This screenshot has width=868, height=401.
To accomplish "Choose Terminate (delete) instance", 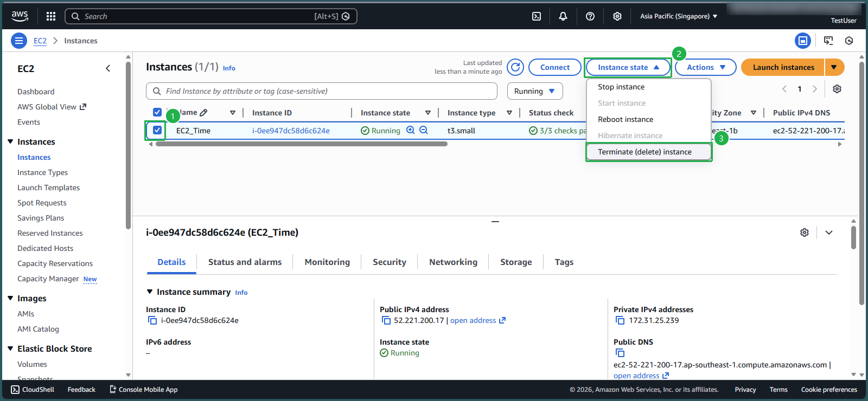I will coord(649,152).
